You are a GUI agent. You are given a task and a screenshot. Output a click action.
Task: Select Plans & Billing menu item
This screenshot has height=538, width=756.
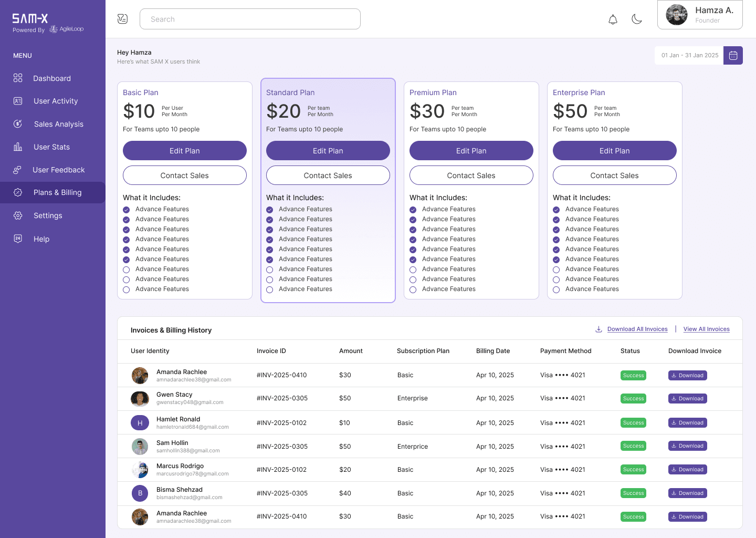pyautogui.click(x=52, y=192)
